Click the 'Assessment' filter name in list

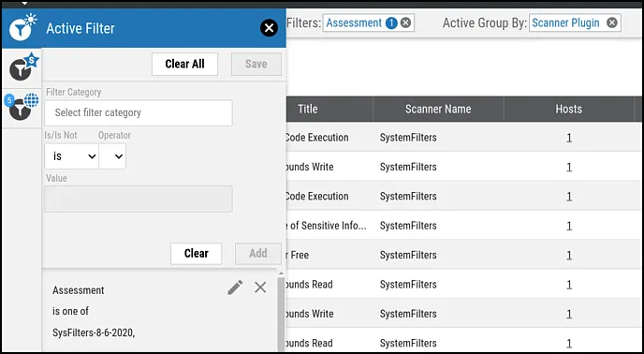coord(79,290)
